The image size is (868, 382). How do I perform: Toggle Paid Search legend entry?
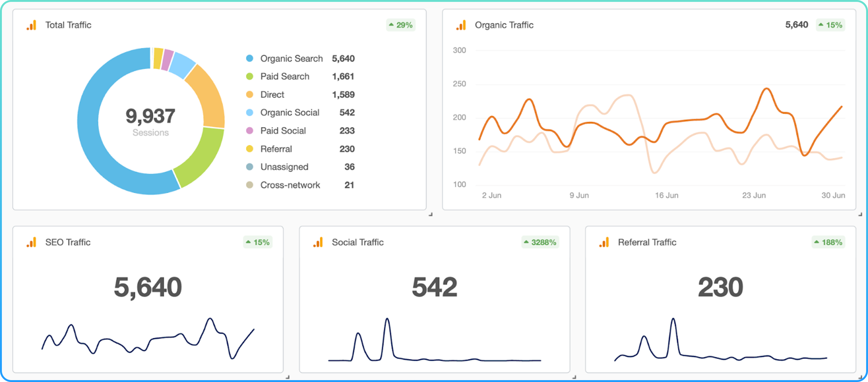click(284, 77)
